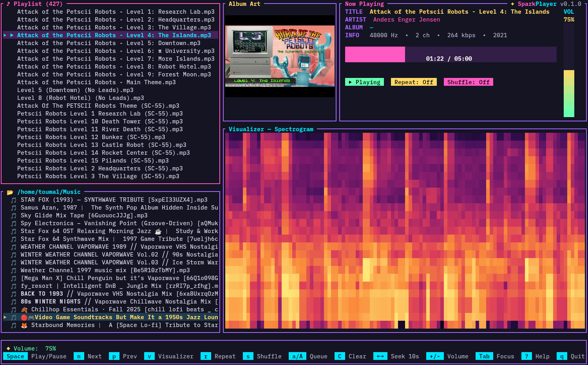
Task: Click the leaf icon beside Chillhop Essentials
Action: (x=24, y=309)
